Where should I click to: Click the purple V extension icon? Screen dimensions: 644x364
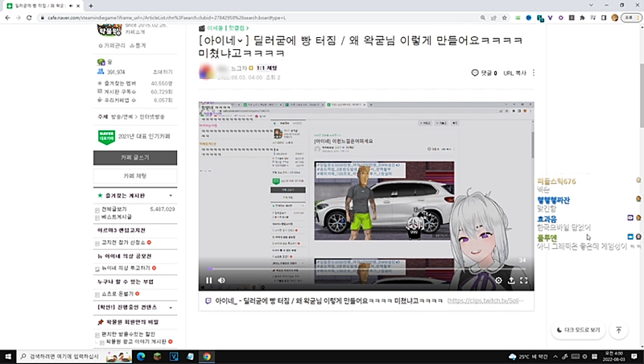[x=550, y=18]
